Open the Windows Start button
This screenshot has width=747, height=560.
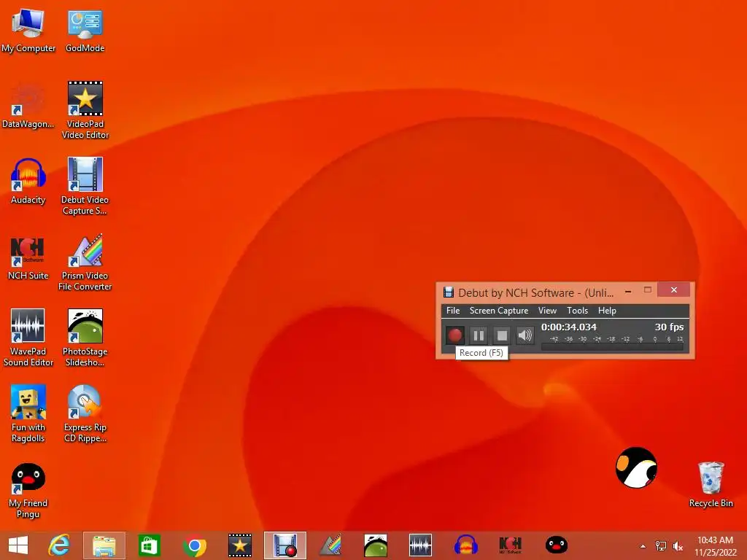(x=18, y=545)
